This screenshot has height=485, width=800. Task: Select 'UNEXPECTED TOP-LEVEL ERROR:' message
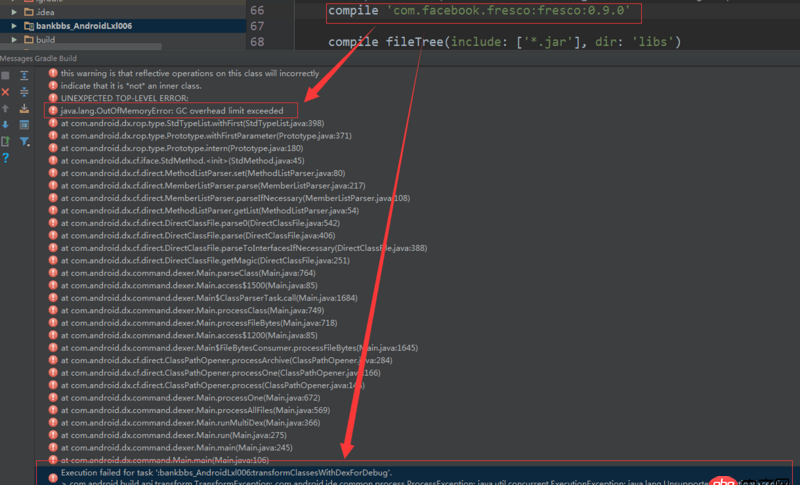click(x=124, y=98)
